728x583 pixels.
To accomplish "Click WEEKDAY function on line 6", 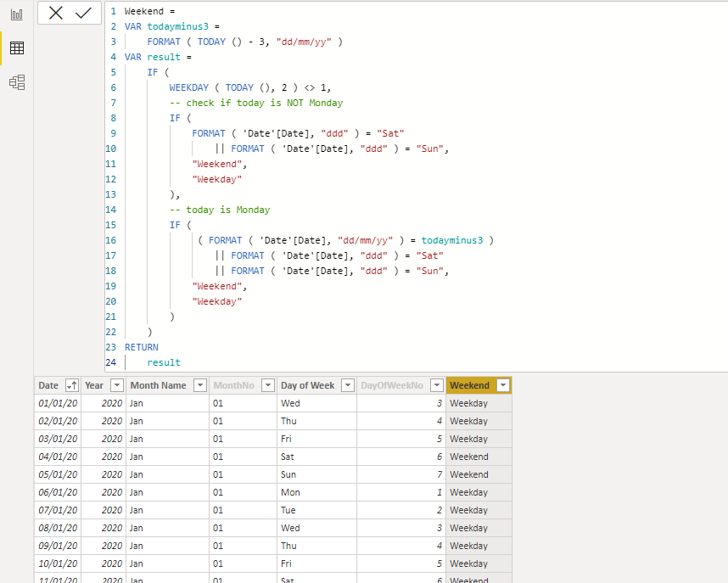I will click(189, 87).
